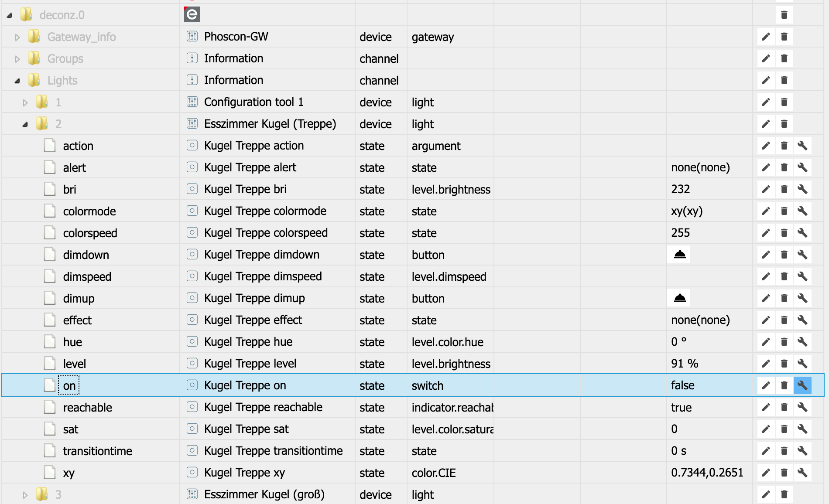Click the true value of reachable state

(681, 407)
